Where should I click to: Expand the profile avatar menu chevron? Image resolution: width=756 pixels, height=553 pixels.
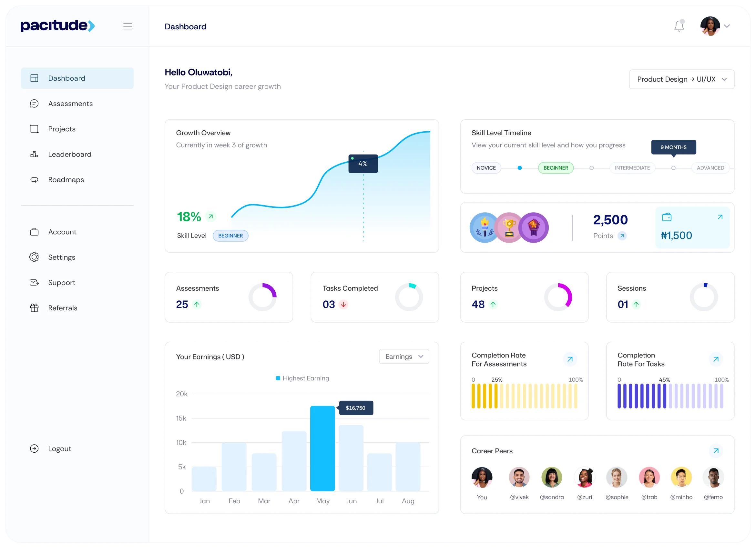point(727,26)
